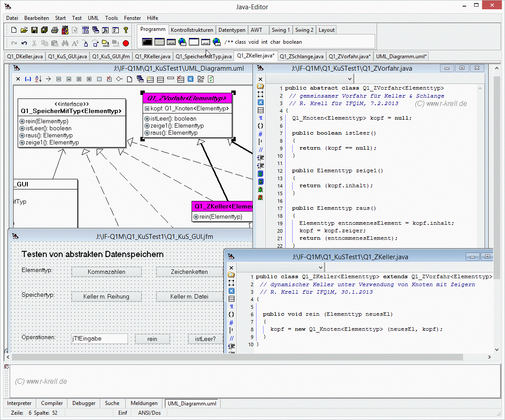The width and height of the screenshot is (505, 420).
Task: Open the dropdown in Q1_ZKeller.java editor
Action: tap(320, 268)
